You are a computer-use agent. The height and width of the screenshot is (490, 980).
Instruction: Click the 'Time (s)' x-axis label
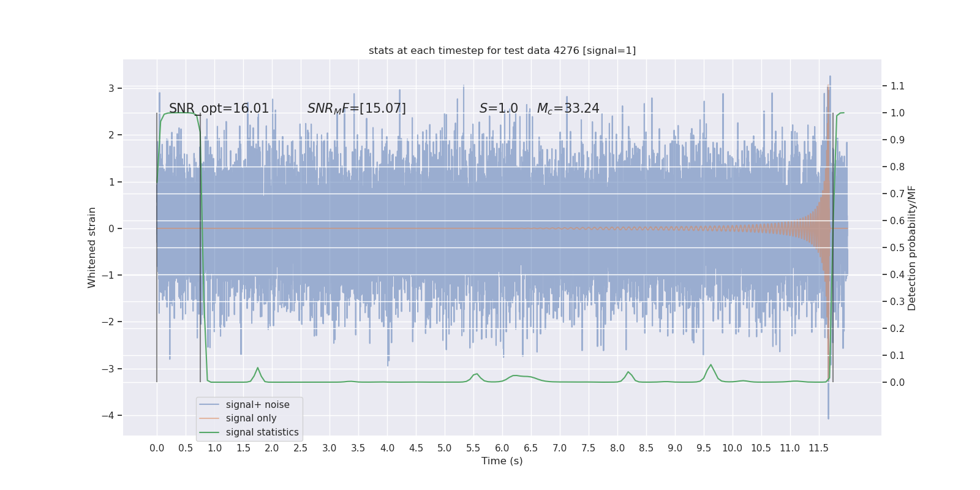click(x=502, y=461)
